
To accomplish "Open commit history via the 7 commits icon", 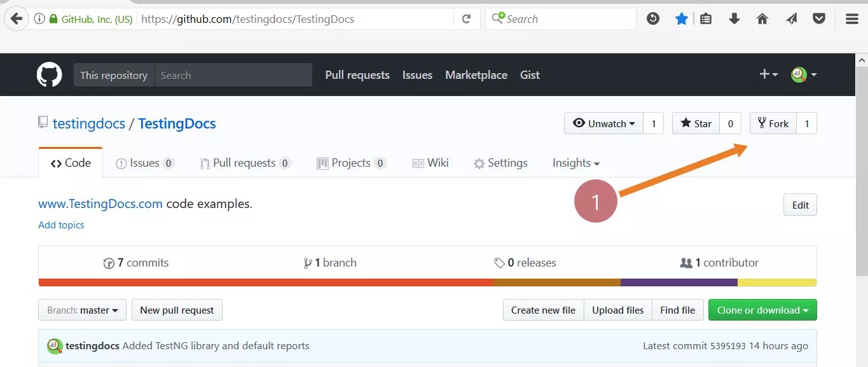I will tap(109, 262).
